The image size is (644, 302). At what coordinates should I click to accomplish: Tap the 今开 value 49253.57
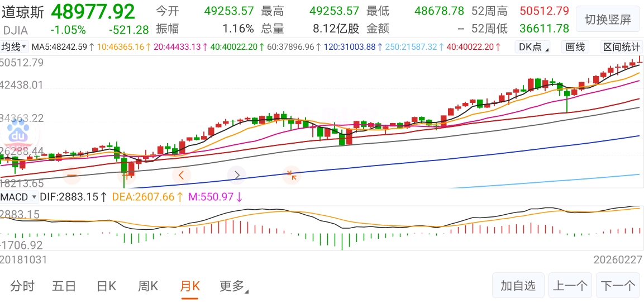pyautogui.click(x=229, y=11)
